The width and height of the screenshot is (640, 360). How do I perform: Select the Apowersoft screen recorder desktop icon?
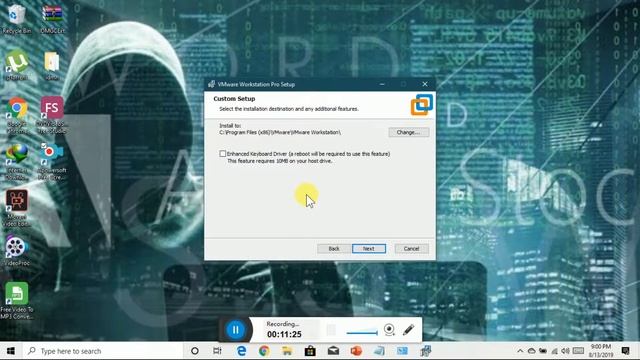pos(51,162)
